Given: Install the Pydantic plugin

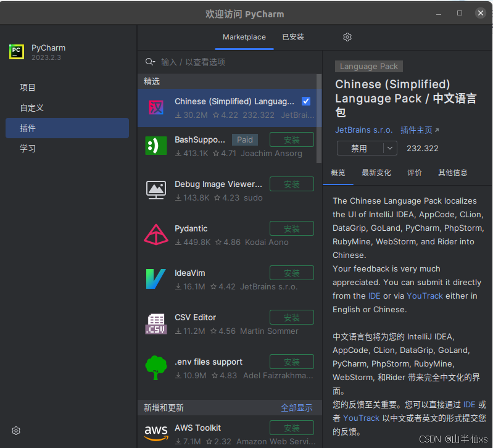Looking at the screenshot, I should click(x=292, y=228).
